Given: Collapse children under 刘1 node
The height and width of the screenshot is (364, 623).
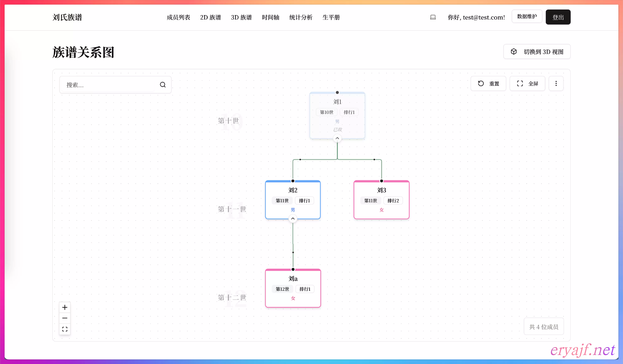Looking at the screenshot, I should (x=337, y=138).
